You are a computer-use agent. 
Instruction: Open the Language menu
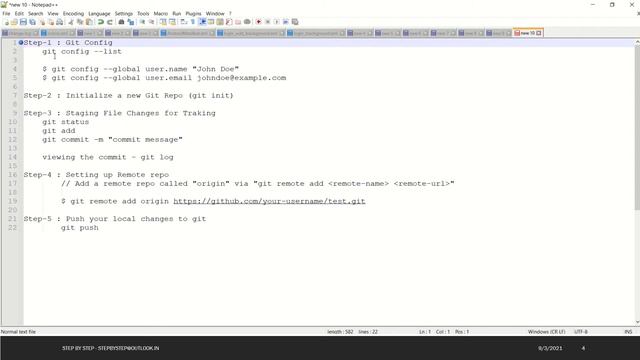[x=99, y=13]
